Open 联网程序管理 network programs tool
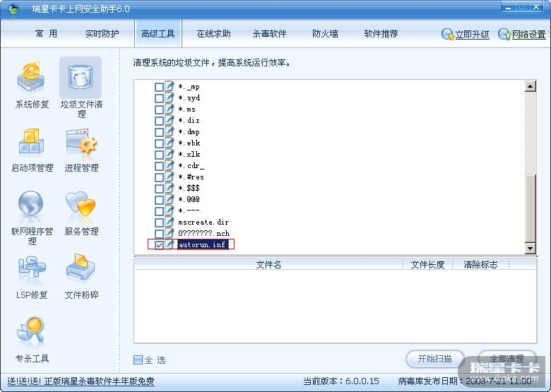The height and width of the screenshot is (392, 551). point(32,218)
